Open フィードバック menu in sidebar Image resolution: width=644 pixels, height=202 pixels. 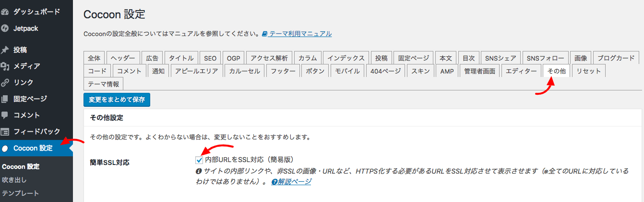pos(36,131)
